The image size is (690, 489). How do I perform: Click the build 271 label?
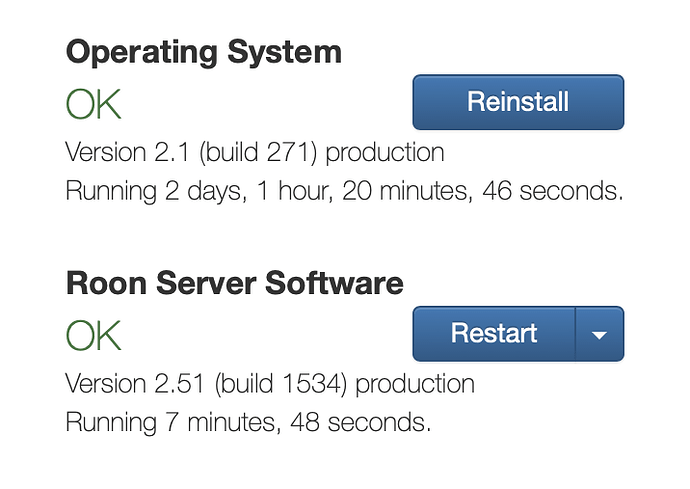258,153
